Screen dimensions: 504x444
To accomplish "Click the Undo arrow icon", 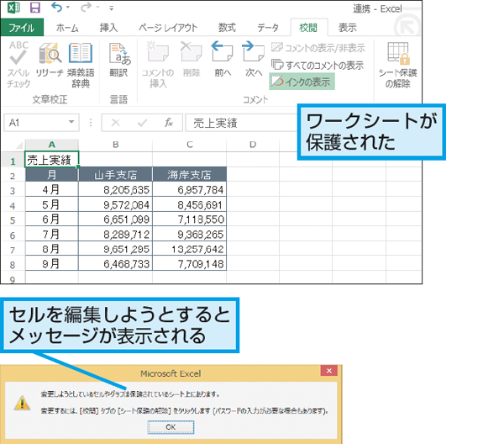I will pyautogui.click(x=55, y=8).
